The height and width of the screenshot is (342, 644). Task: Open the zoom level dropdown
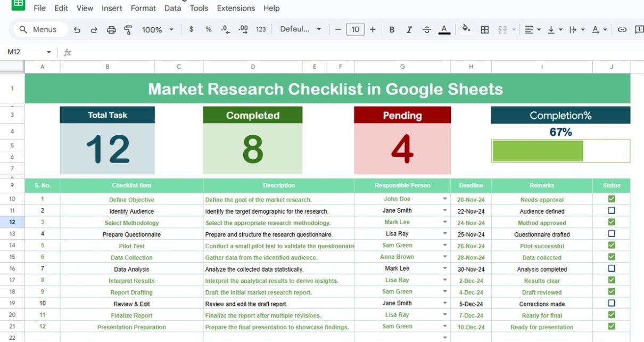click(158, 30)
